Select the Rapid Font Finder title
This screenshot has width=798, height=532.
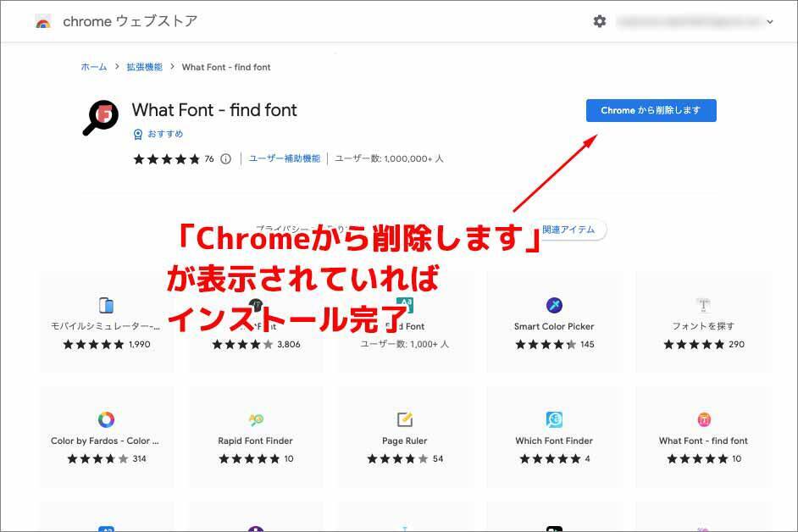[x=256, y=441]
